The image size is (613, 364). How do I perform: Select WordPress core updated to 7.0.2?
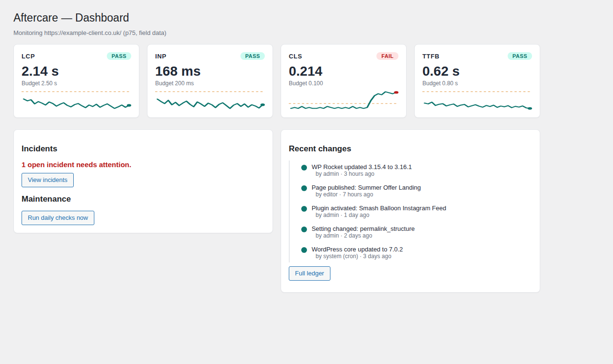tap(357, 250)
